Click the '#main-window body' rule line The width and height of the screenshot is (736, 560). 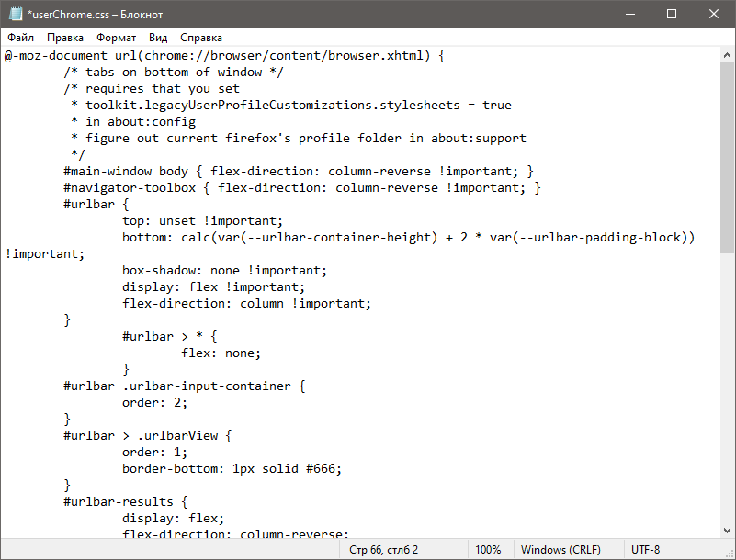[299, 171]
